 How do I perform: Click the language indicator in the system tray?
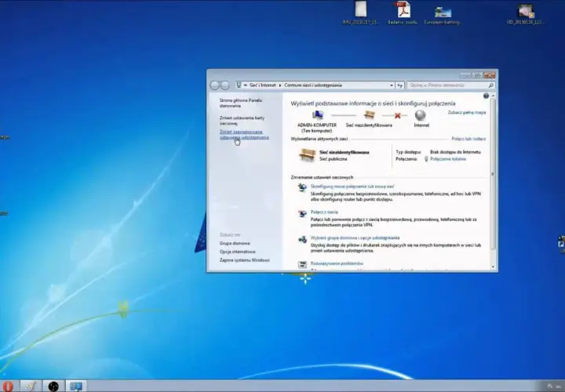(549, 386)
